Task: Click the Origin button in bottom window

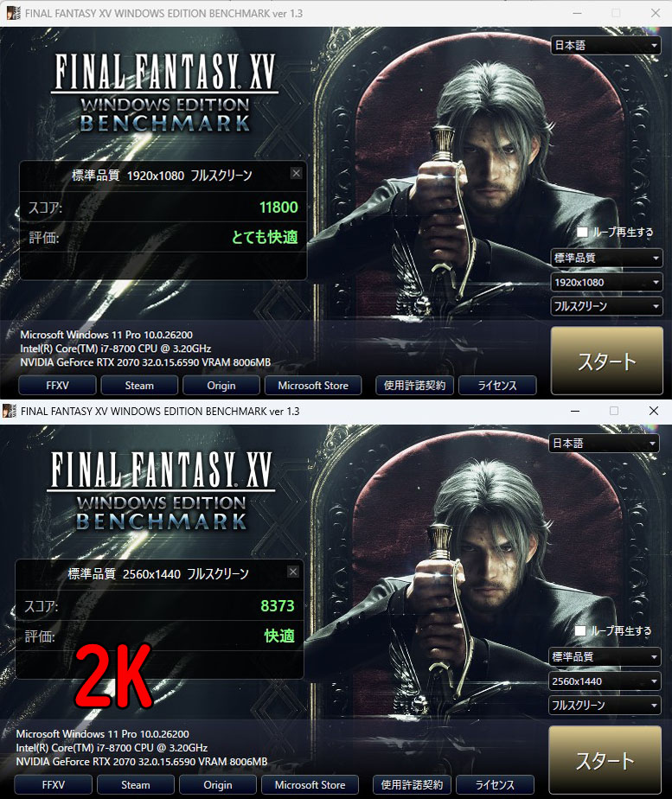Action: [218, 785]
